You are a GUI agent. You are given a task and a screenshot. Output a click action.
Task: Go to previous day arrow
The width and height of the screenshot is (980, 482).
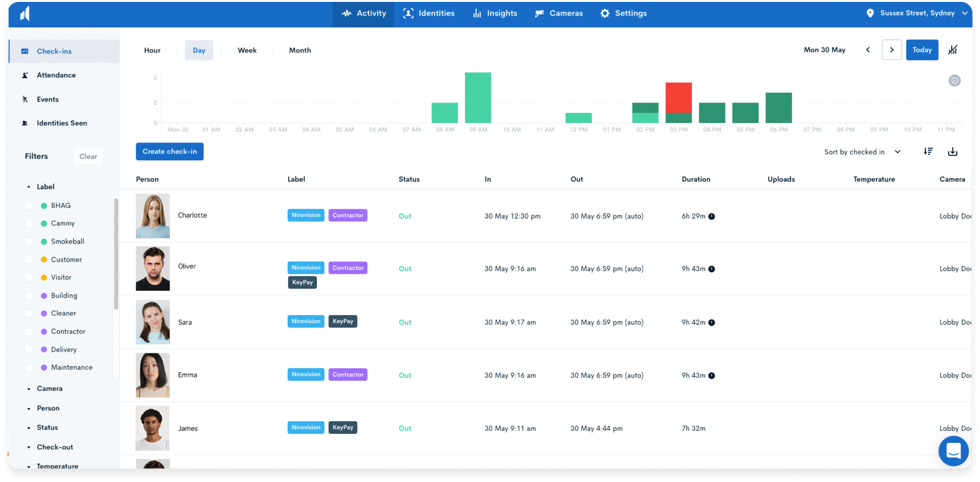[x=868, y=50]
